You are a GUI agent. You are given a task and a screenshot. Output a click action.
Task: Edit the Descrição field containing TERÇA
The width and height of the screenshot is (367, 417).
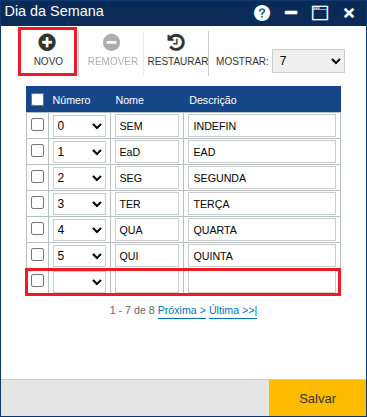pos(262,204)
